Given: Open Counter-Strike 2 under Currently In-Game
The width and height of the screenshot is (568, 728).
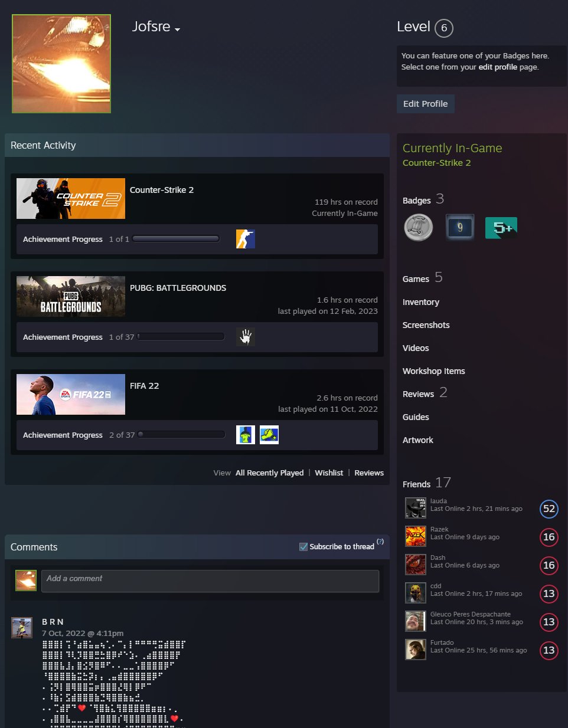Looking at the screenshot, I should (x=436, y=163).
